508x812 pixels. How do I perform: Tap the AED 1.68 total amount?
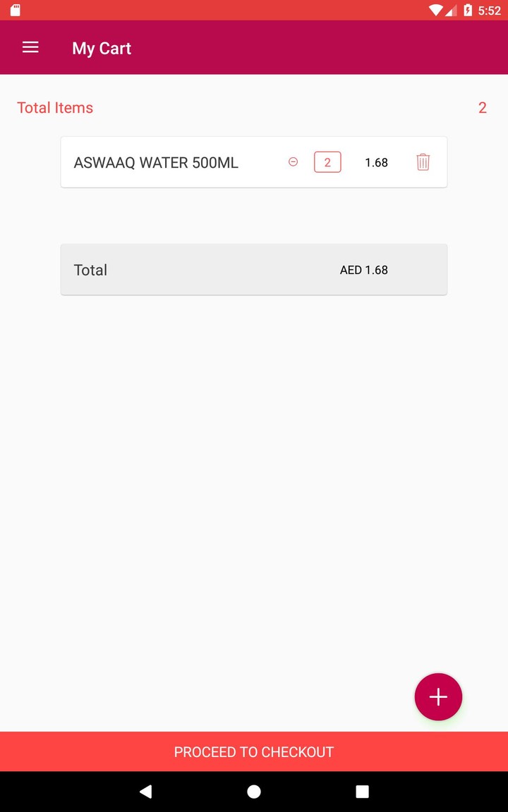click(x=364, y=270)
